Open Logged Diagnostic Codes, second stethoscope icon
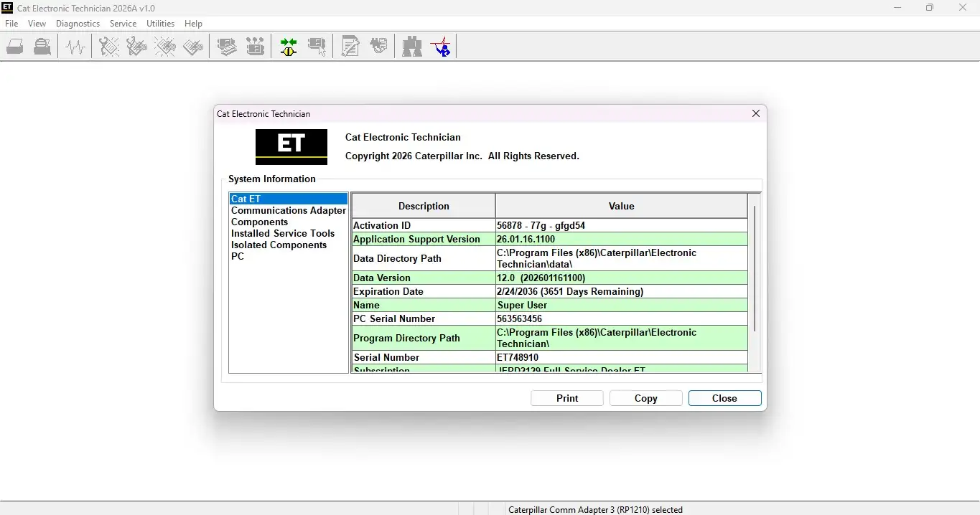 point(136,47)
